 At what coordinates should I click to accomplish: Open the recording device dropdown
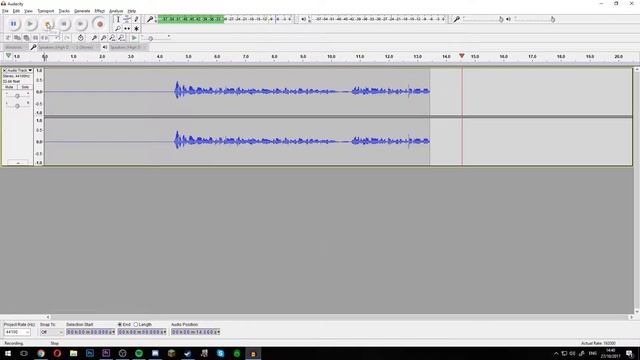pyautogui.click(x=56, y=47)
